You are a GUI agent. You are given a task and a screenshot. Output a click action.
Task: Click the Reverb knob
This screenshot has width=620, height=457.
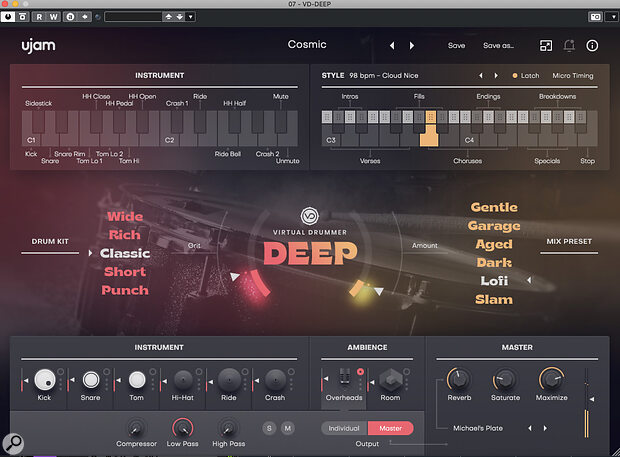pos(459,379)
